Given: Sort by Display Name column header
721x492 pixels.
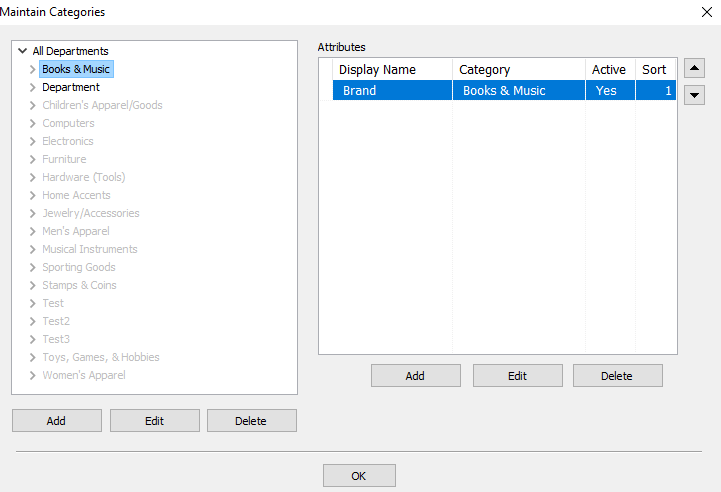Looking at the screenshot, I should 392,69.
